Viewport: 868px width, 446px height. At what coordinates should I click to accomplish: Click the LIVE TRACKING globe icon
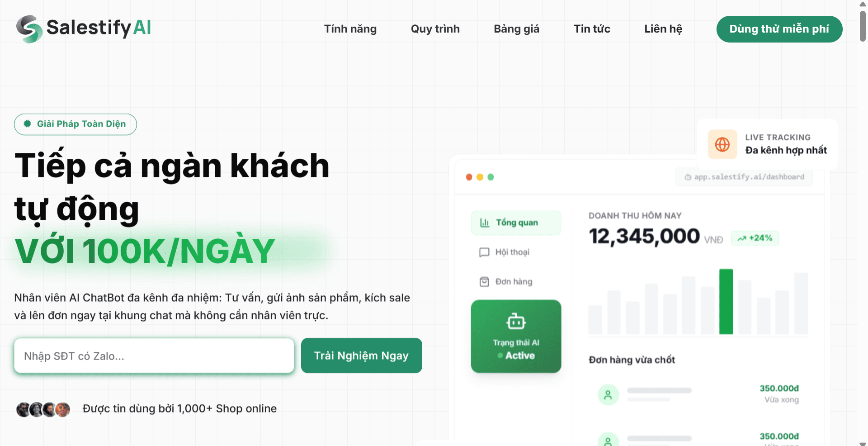coord(722,144)
